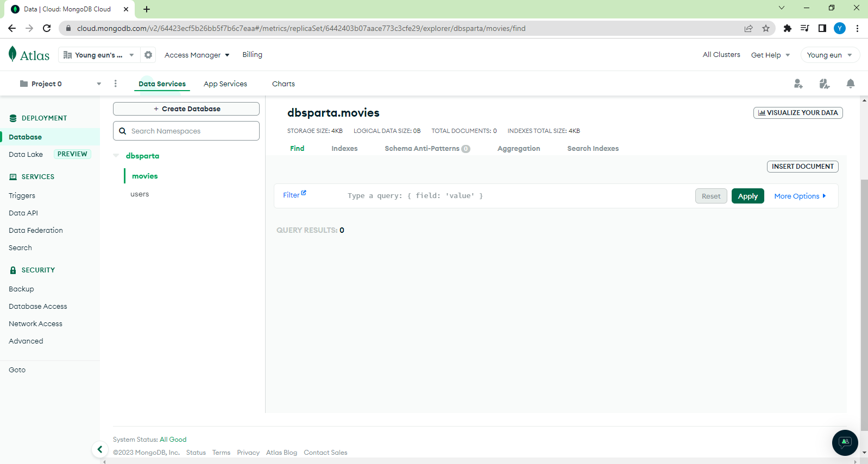Screen dimensions: 868x464
Task: Open Database Access settings
Action: pyautogui.click(x=38, y=306)
